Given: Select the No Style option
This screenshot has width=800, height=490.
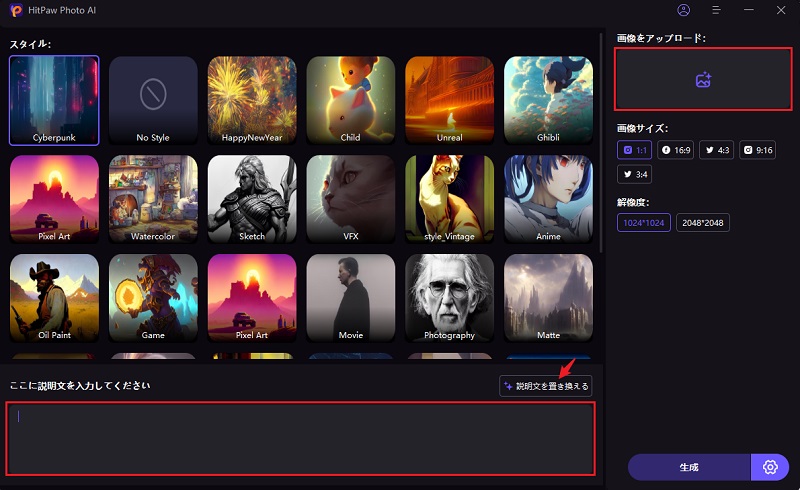Looking at the screenshot, I should pos(153,101).
